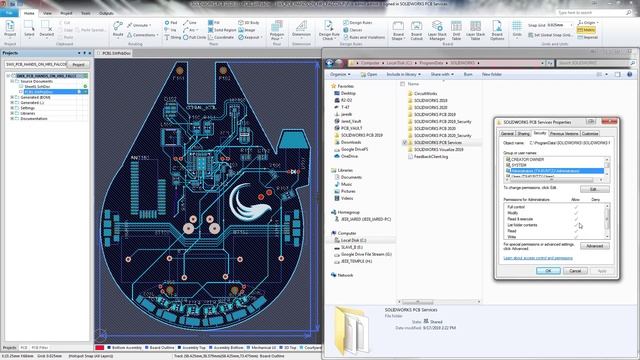This screenshot has height=360, width=640.
Task: Click the Edit permissions button
Action: (595, 189)
